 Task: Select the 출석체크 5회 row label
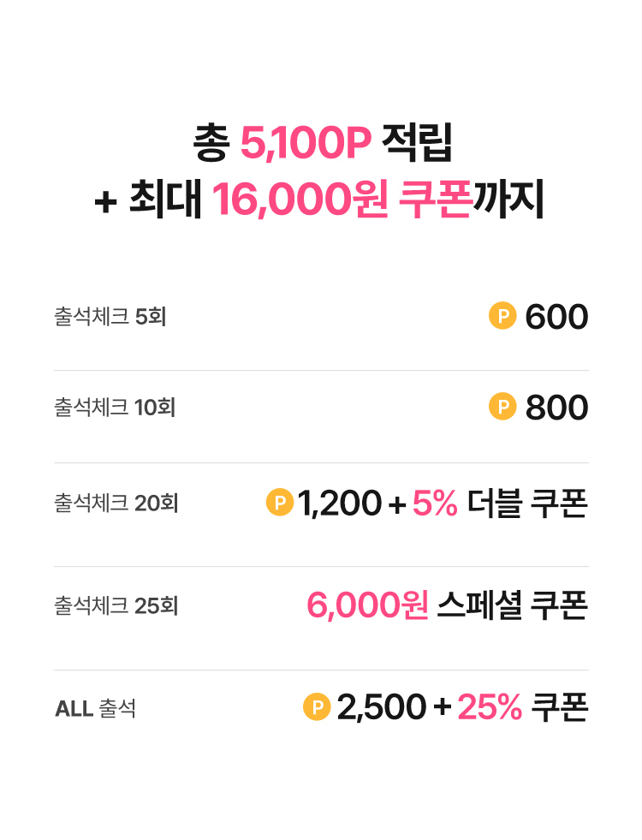[x=110, y=317]
